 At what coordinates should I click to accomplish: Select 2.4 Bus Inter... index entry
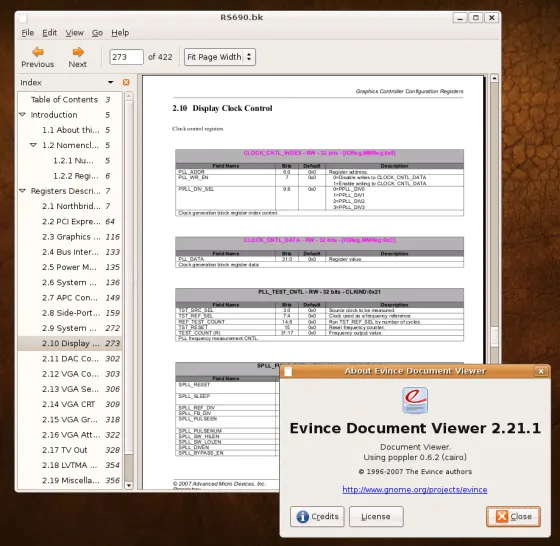click(x=70, y=252)
